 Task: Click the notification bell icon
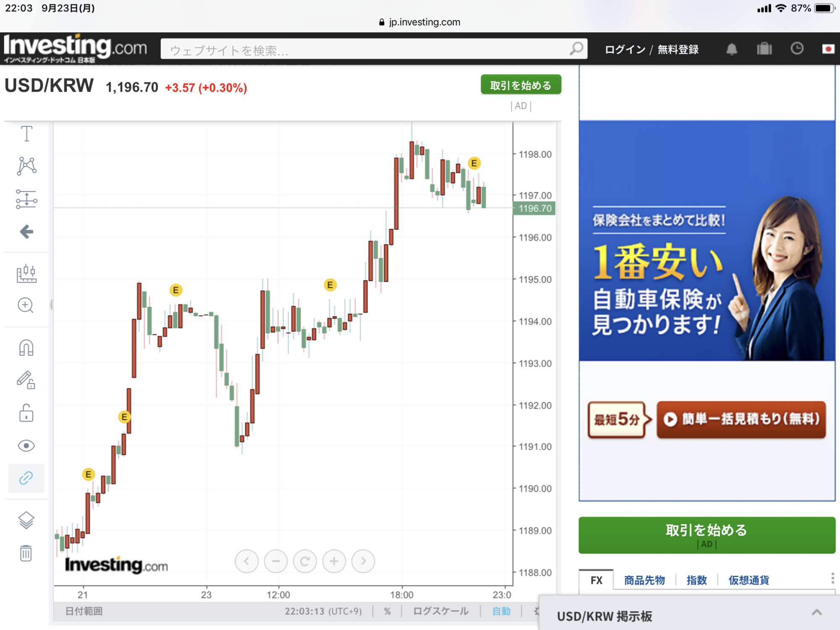[x=732, y=49]
